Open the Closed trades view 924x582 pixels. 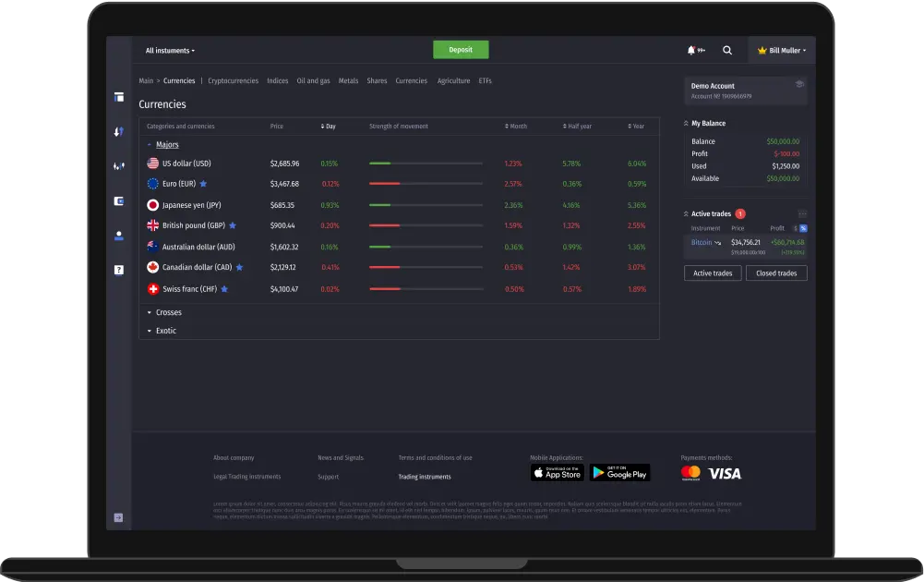[x=776, y=273]
